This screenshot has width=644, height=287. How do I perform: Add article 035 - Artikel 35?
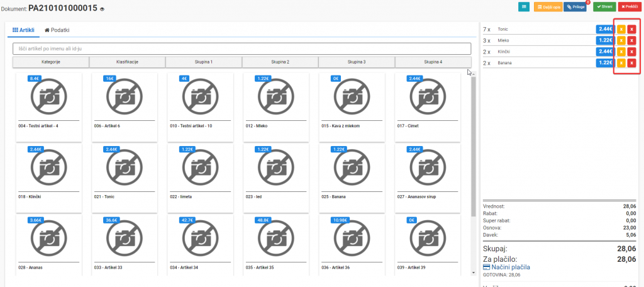pos(276,245)
